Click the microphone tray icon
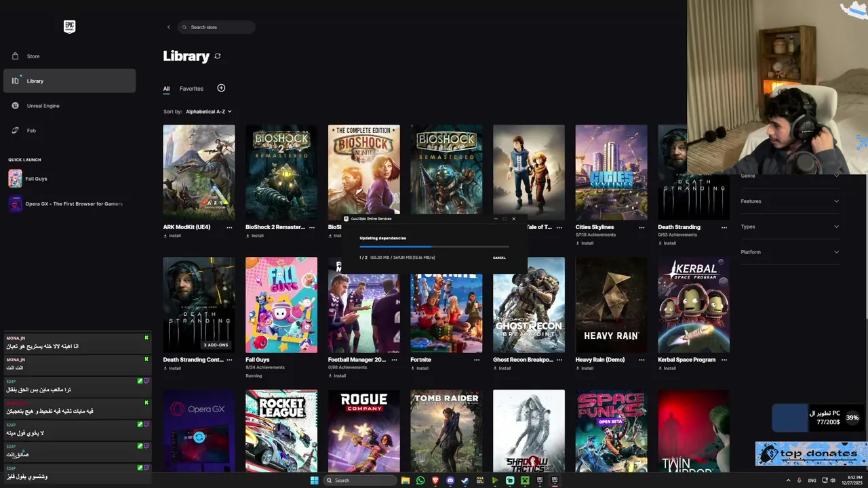Image resolution: width=868 pixels, height=488 pixels. [800, 481]
